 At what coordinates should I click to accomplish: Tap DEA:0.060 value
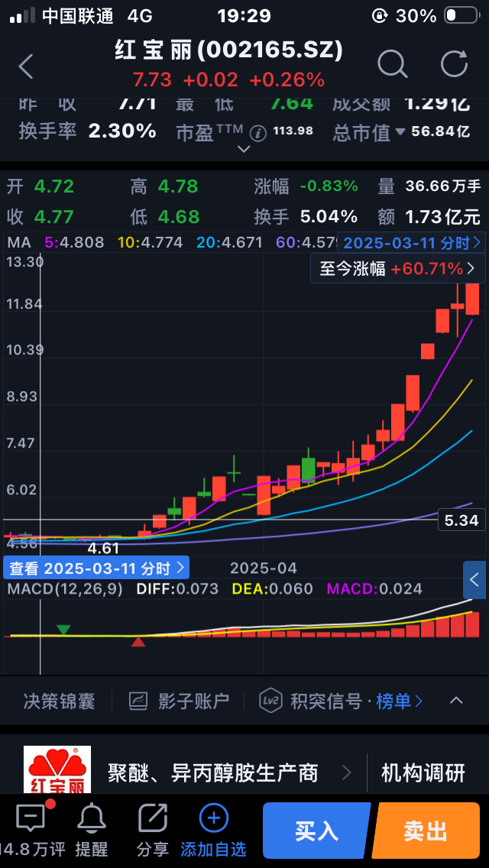click(273, 588)
